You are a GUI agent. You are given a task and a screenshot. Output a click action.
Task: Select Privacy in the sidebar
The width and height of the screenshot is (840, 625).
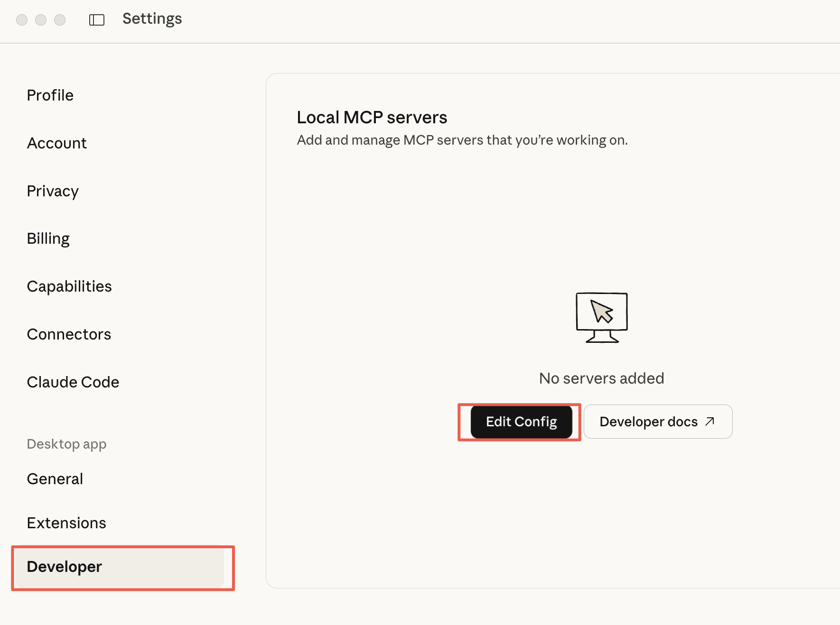coord(53,191)
